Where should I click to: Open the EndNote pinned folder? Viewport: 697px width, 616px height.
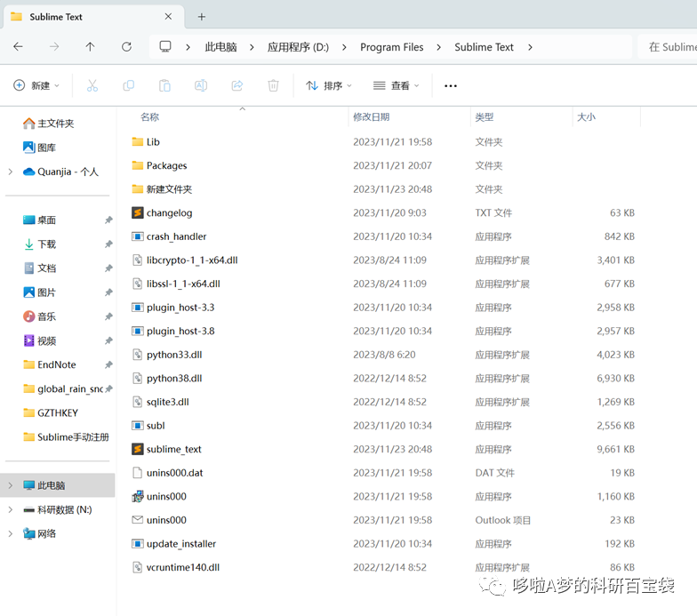point(57,364)
